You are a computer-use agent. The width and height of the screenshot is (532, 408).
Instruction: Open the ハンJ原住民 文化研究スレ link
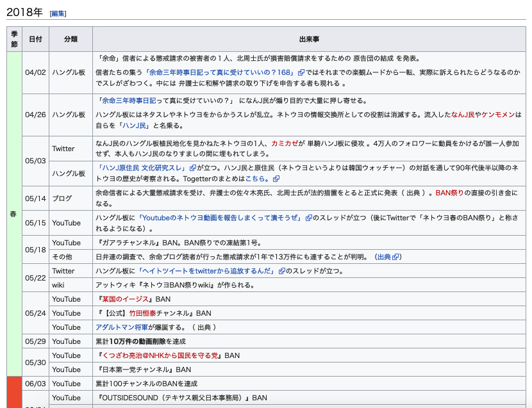click(x=142, y=168)
